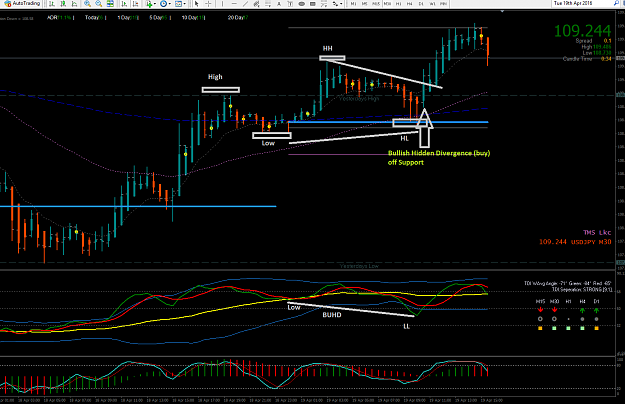The height and width of the screenshot is (404, 625).
Task: Open the indicators list icon
Action: click(x=149, y=4)
